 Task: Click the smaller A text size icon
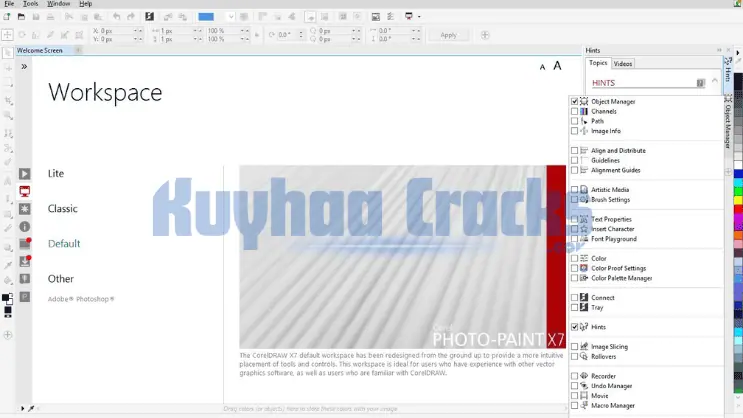(x=542, y=67)
